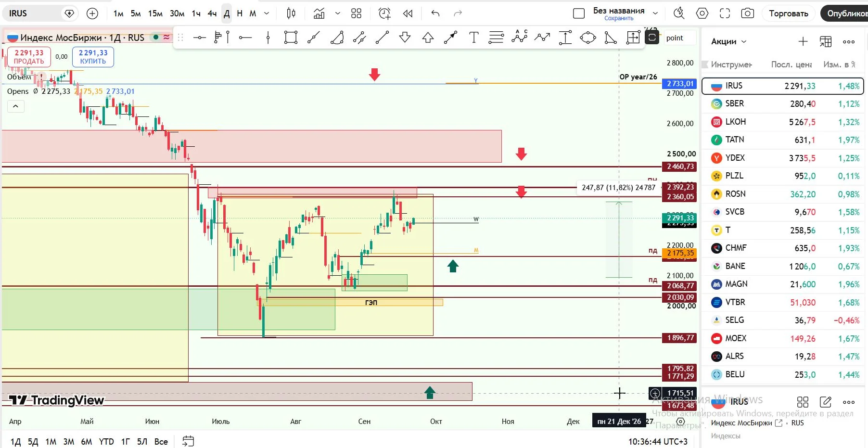Select SBER row in the watchlist
Image resolution: width=868 pixels, height=448 pixels.
(783, 104)
